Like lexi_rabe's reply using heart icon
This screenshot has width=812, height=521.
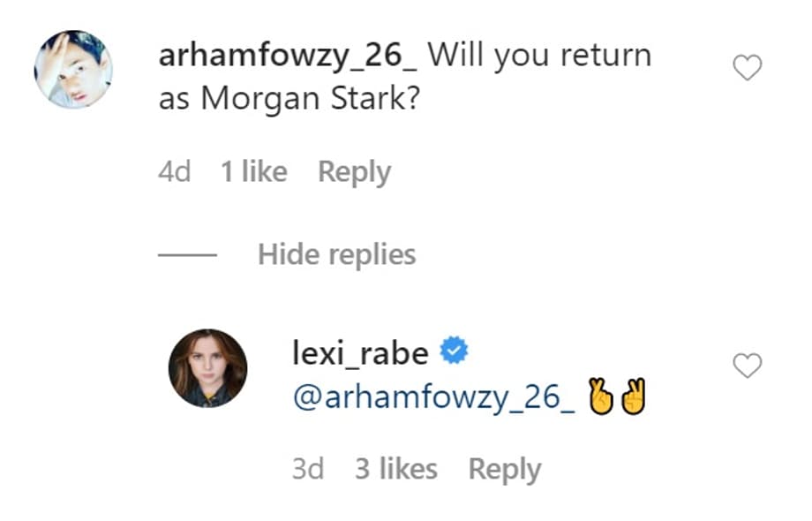[748, 366]
